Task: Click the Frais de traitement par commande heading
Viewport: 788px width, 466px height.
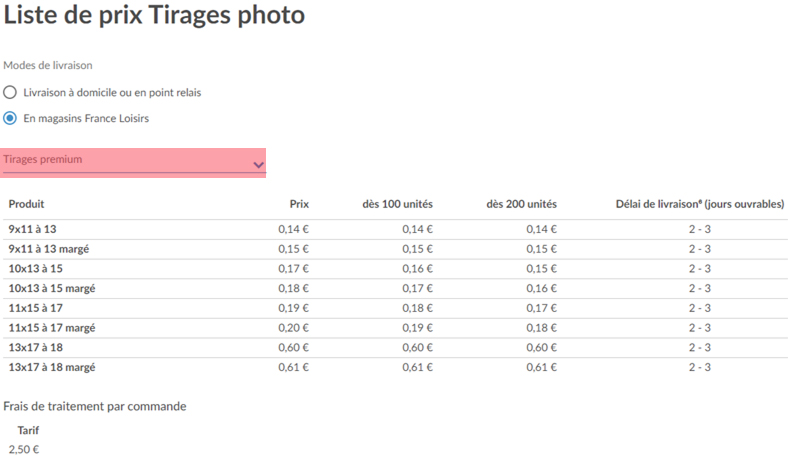Action: pyautogui.click(x=94, y=406)
